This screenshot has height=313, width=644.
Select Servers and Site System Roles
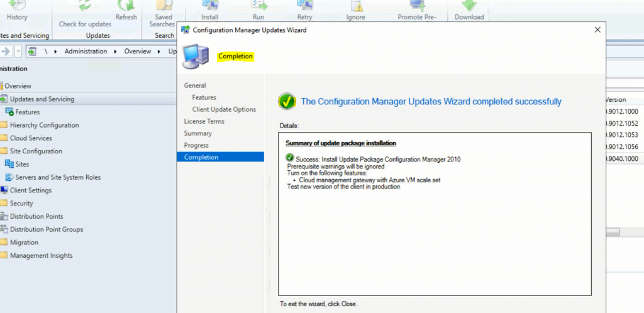coord(57,177)
